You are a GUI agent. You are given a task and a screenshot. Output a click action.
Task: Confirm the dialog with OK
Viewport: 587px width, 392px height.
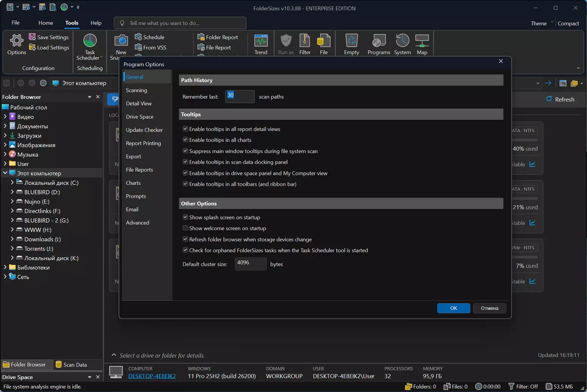(454, 308)
